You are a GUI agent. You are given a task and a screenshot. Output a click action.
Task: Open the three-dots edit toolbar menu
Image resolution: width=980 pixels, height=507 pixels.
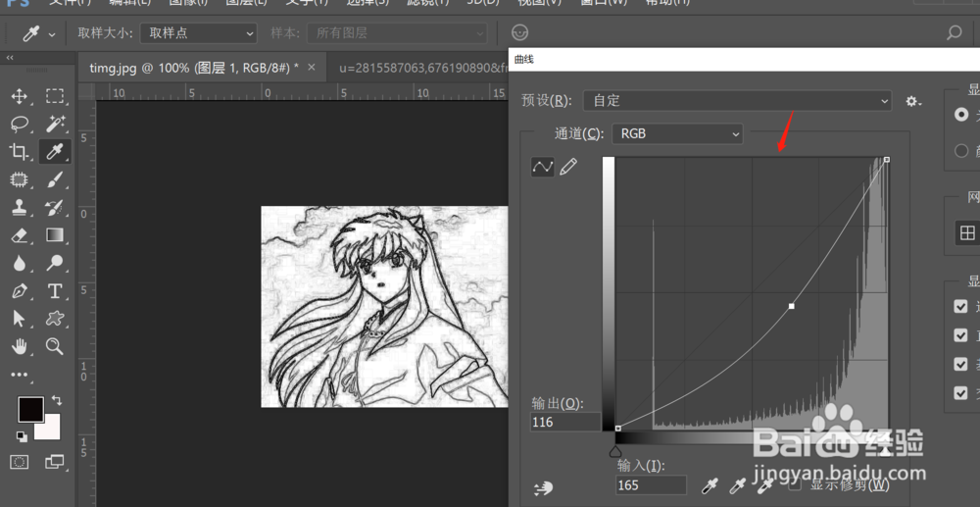point(20,375)
